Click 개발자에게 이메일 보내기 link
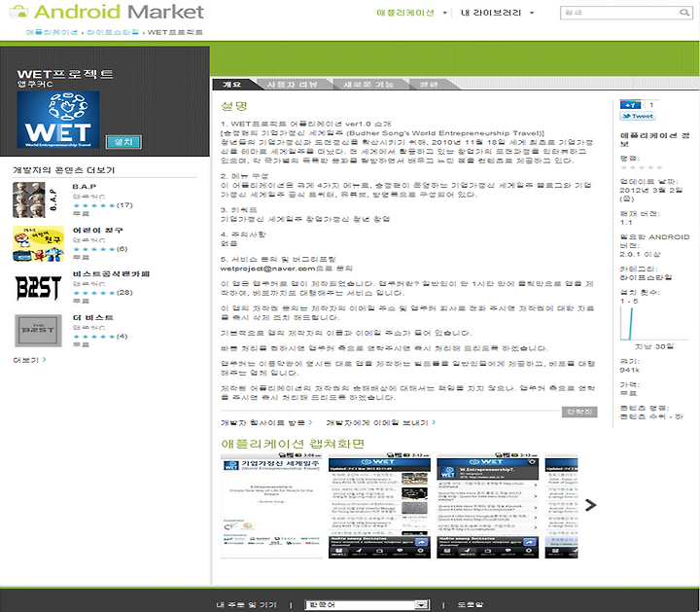 pyautogui.click(x=381, y=422)
